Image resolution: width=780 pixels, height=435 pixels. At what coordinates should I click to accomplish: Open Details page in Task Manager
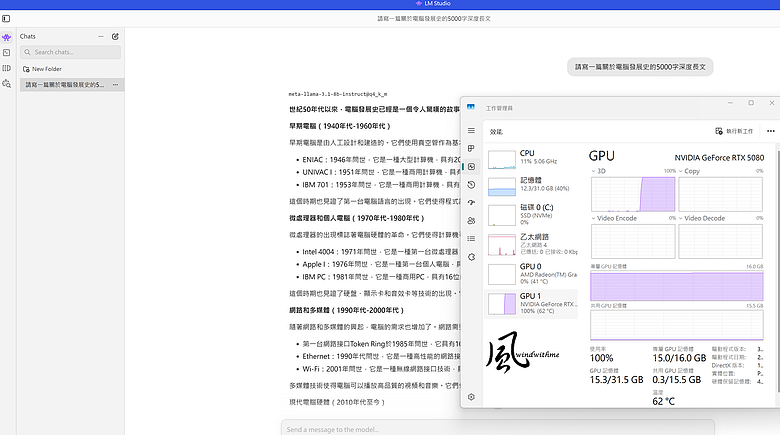(471, 239)
